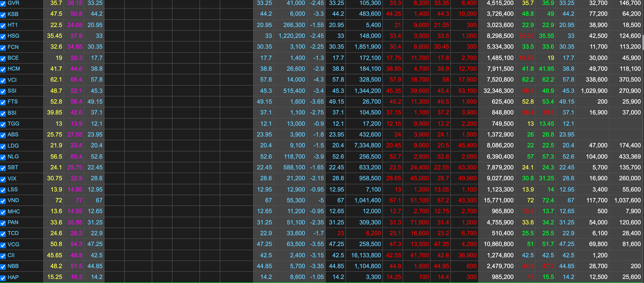This screenshot has width=644, height=283.
Task: Click CII volume value 16,133,800
Action: [x=365, y=255]
